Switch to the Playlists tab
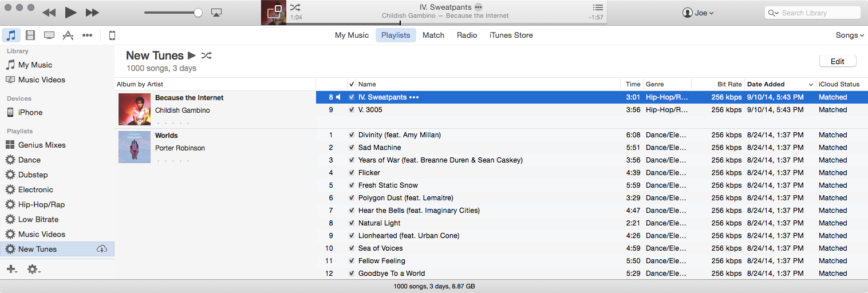This screenshot has width=868, height=293. [396, 35]
